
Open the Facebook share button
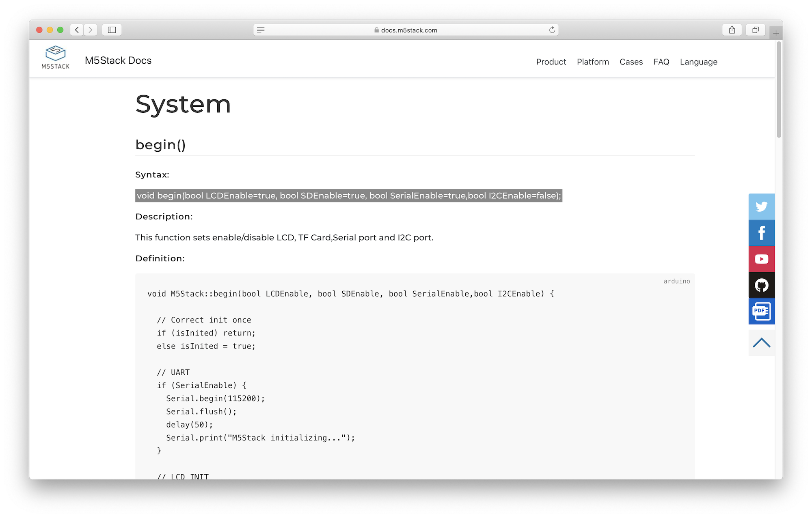point(761,233)
